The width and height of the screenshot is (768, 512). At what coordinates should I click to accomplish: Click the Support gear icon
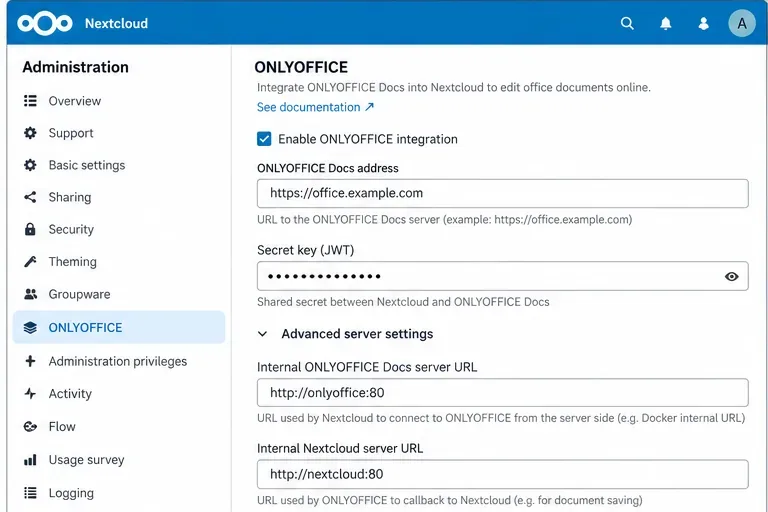[x=30, y=133]
